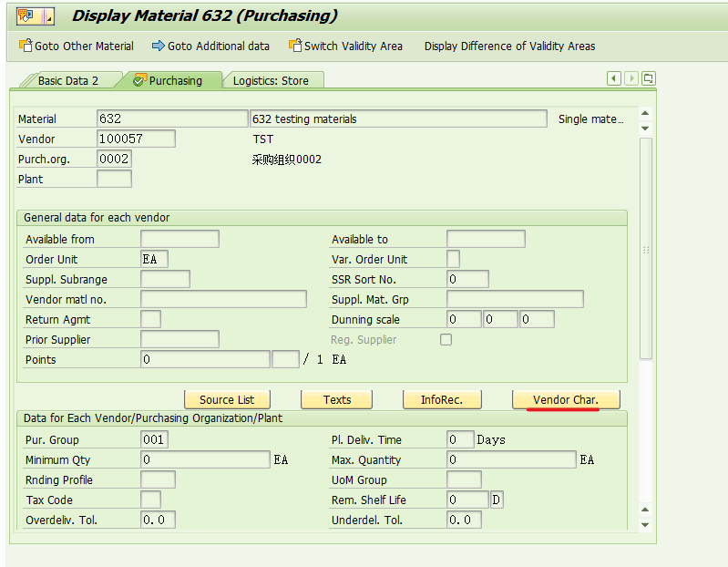Click tab scroll left arrow

tap(614, 78)
